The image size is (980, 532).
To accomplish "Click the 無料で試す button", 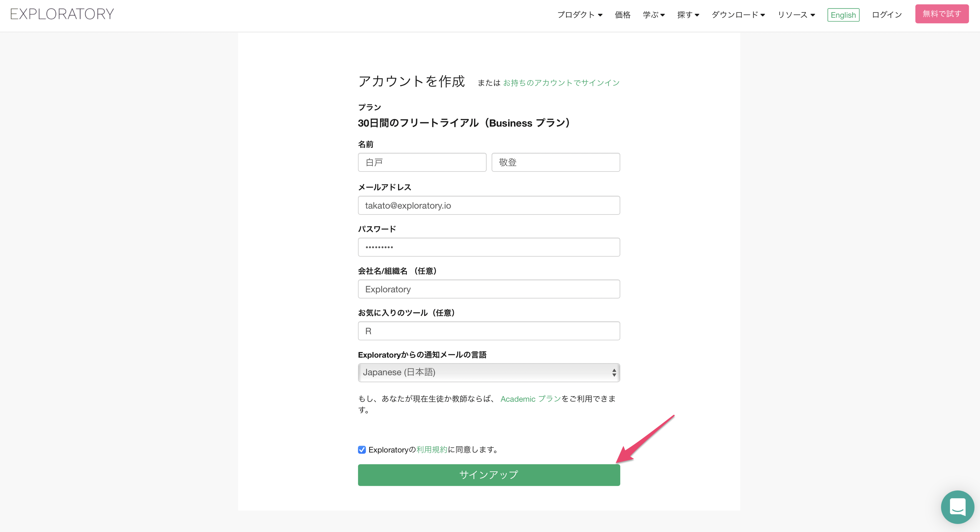I will [942, 14].
